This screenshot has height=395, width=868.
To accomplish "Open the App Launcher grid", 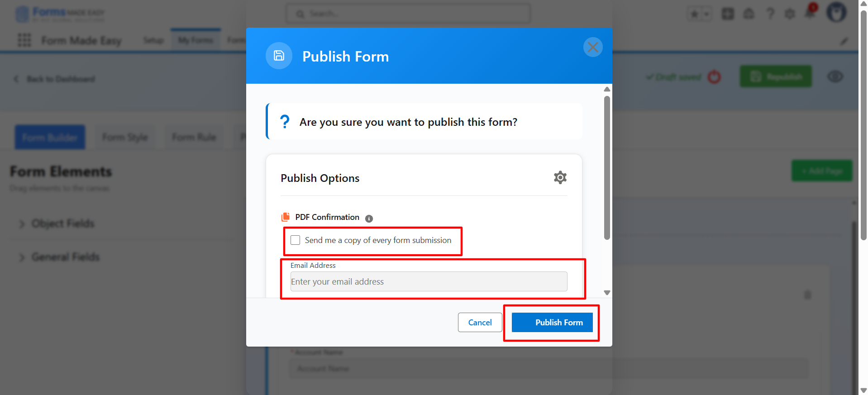I will [24, 40].
